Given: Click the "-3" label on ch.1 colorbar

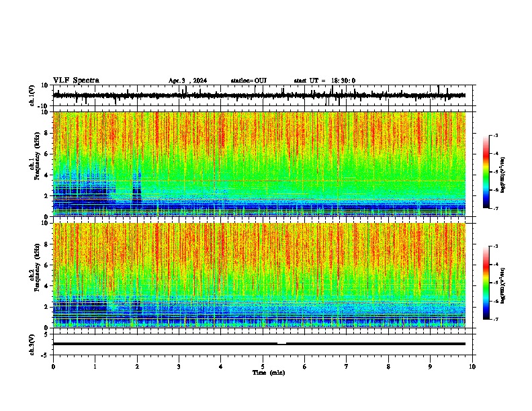Looking at the screenshot, I should click(x=495, y=135).
